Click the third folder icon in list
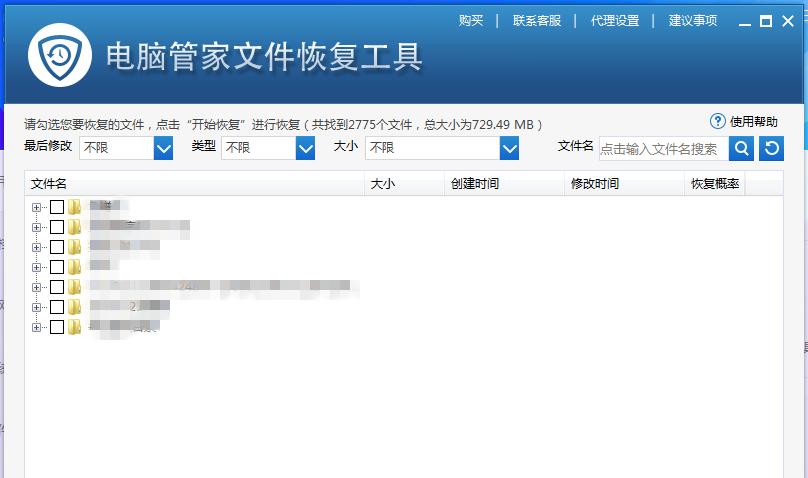The height and width of the screenshot is (478, 808). 75,247
